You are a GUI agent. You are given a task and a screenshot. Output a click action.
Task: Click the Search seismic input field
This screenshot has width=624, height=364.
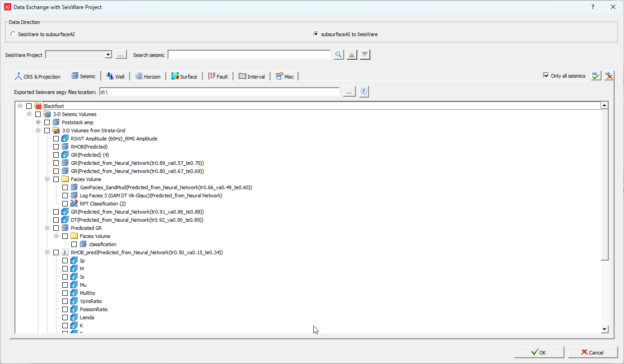(x=249, y=55)
